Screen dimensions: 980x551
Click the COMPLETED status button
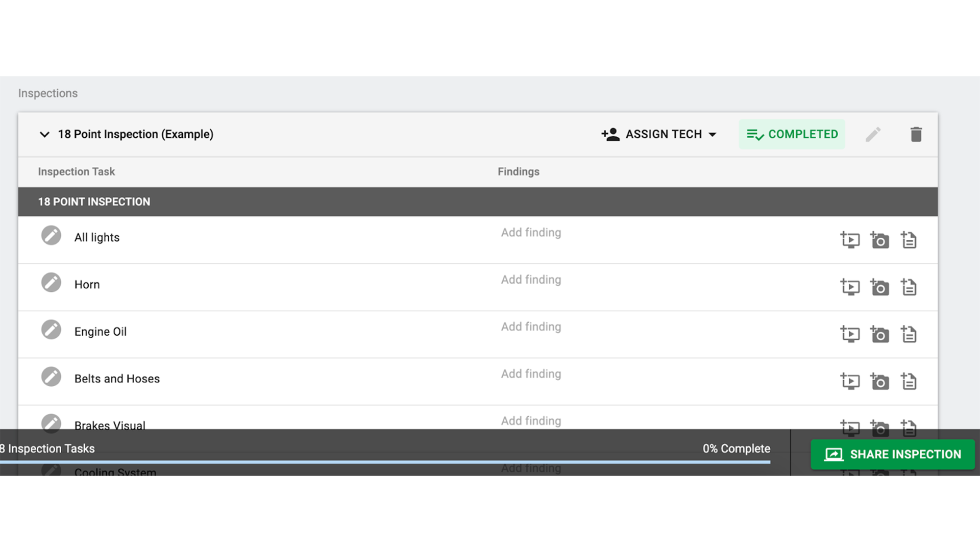tap(792, 134)
